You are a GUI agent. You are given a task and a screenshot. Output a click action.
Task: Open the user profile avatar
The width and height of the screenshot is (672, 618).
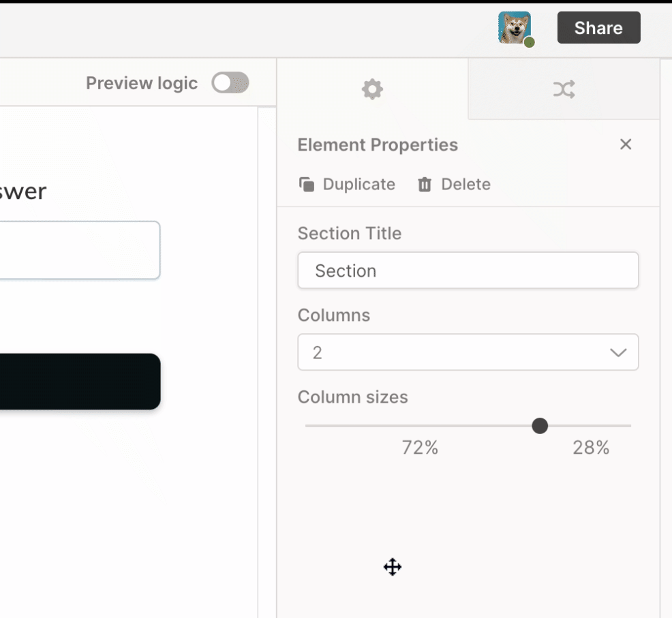[515, 27]
